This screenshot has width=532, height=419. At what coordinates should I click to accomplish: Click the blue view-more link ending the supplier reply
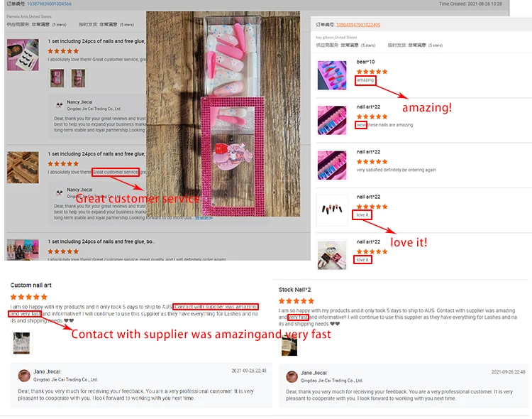pos(204,218)
